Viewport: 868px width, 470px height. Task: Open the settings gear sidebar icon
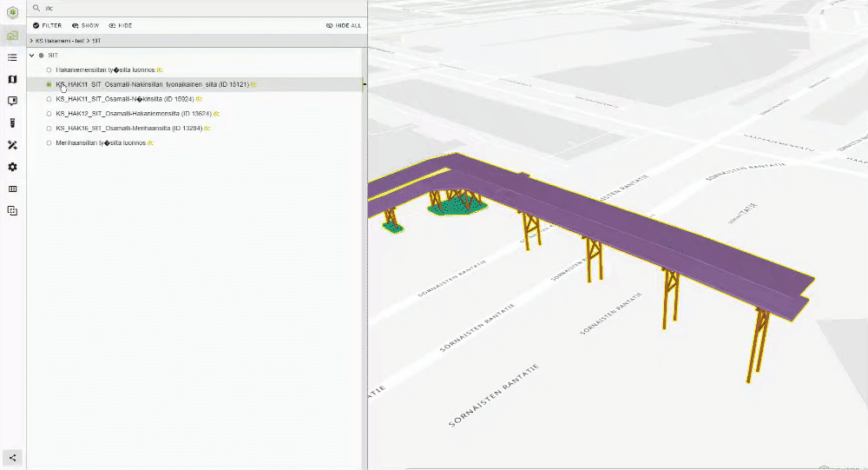coord(13,167)
